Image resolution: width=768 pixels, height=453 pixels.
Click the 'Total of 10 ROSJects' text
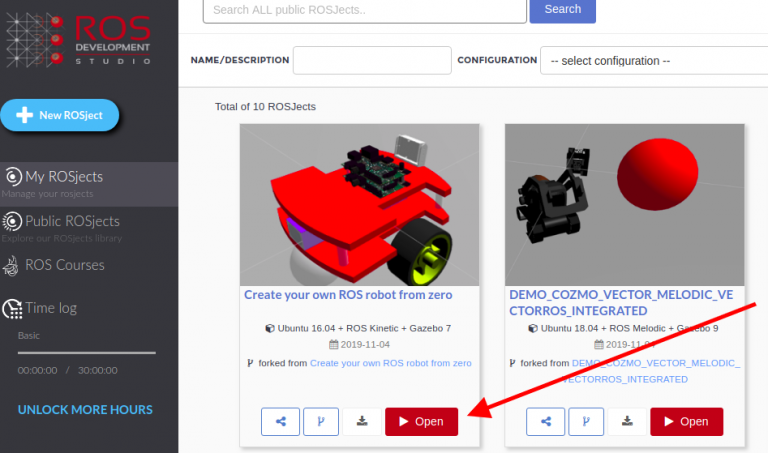click(265, 107)
